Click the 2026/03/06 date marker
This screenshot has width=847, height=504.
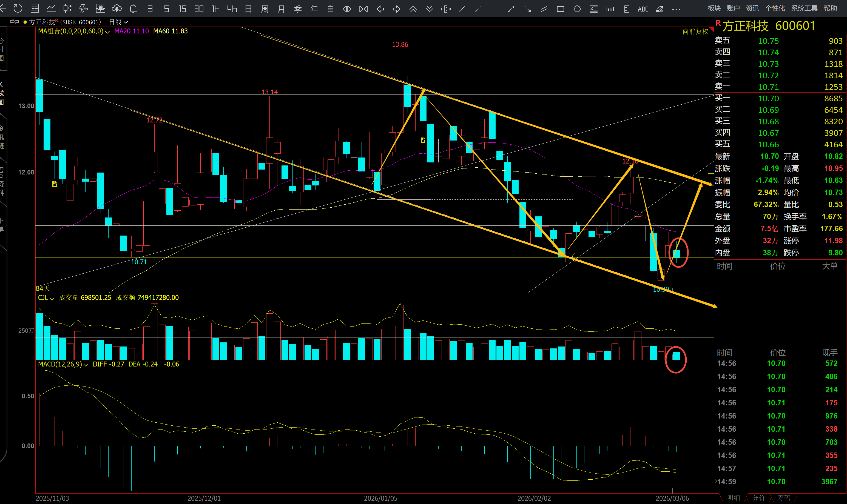pos(672,498)
